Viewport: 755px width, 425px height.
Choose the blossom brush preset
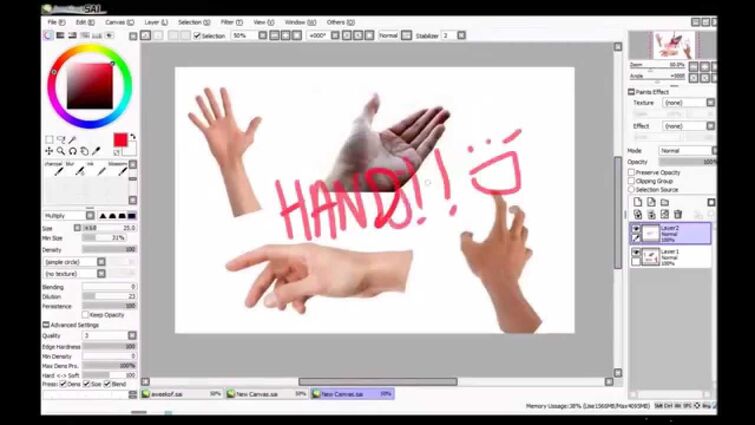[x=118, y=168]
